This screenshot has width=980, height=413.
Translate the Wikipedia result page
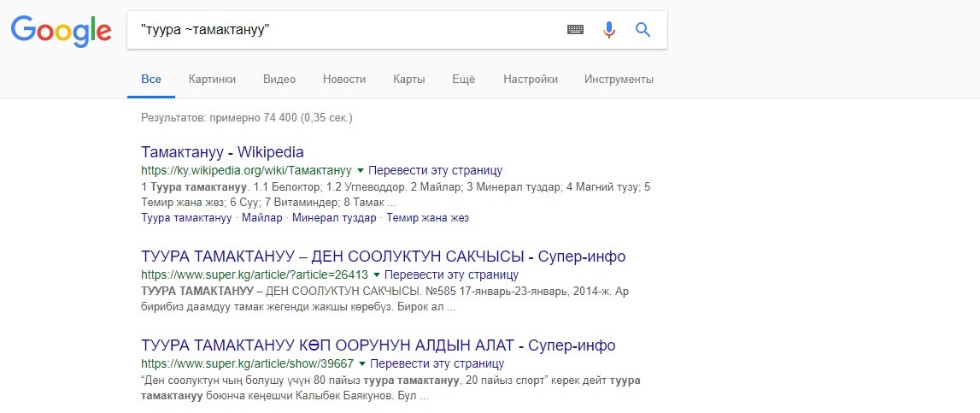(x=436, y=170)
